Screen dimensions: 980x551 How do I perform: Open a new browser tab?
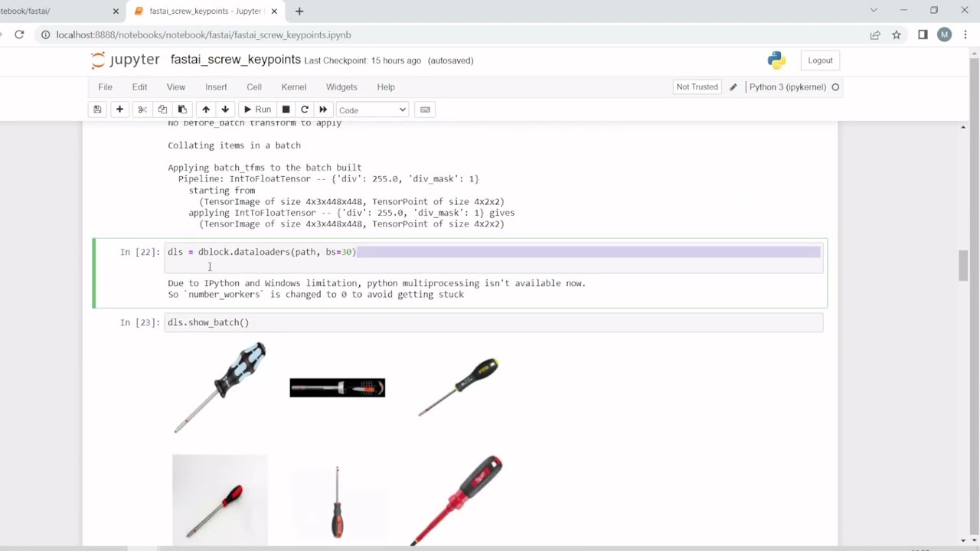click(x=299, y=11)
